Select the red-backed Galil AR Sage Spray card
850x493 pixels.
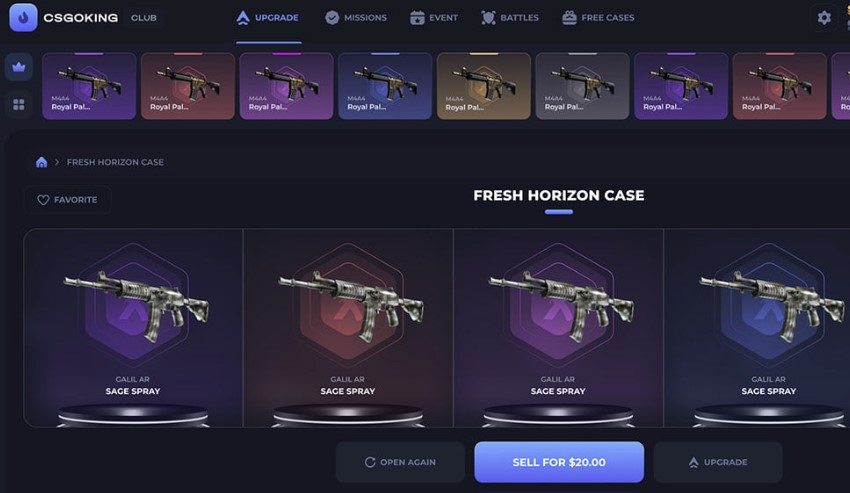click(x=348, y=328)
